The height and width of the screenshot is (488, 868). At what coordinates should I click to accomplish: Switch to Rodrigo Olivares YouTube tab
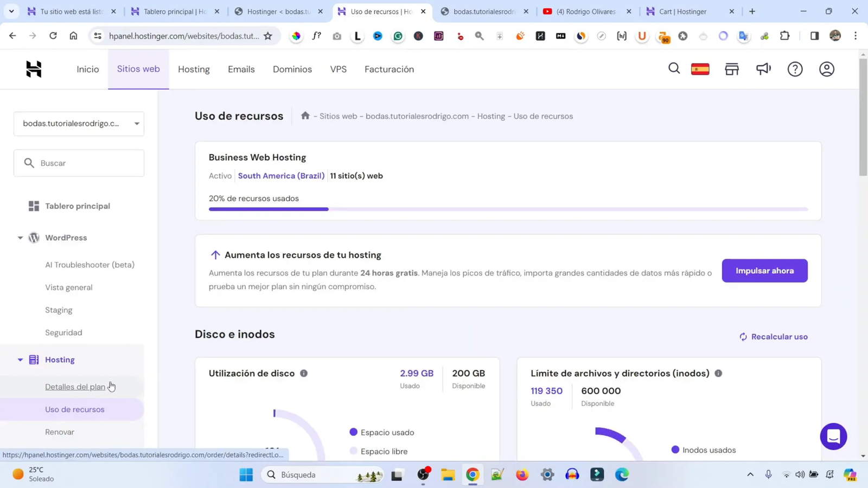click(586, 11)
